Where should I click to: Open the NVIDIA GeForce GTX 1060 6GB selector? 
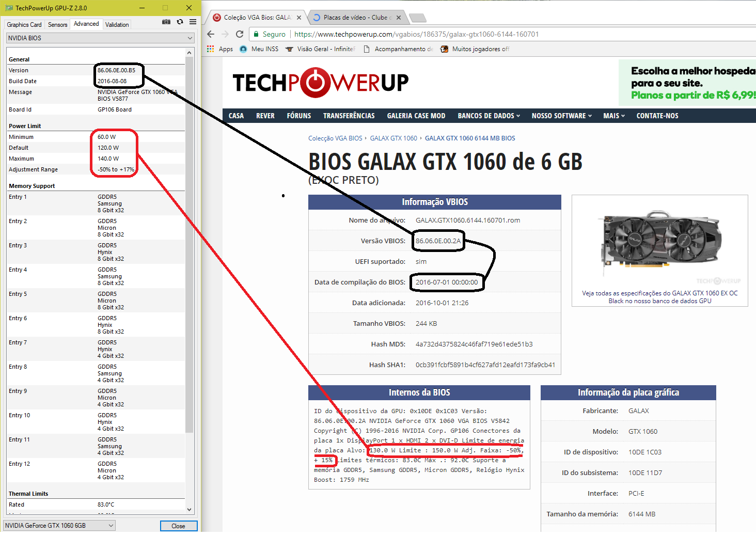pyautogui.click(x=59, y=525)
